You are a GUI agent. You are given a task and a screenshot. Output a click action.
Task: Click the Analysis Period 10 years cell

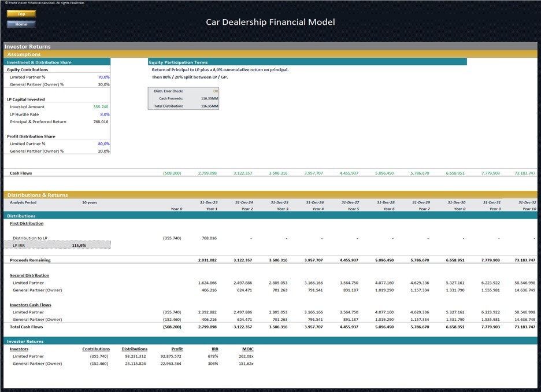[90, 202]
